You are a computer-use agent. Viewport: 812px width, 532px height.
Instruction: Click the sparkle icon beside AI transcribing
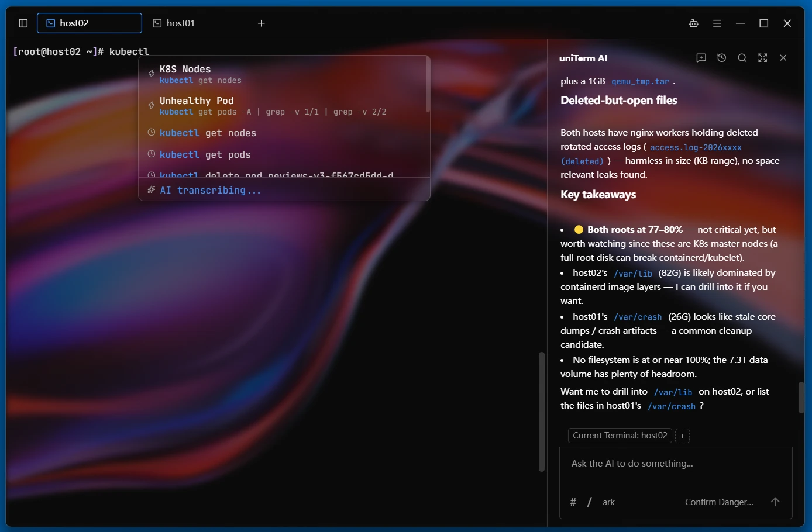[152, 190]
